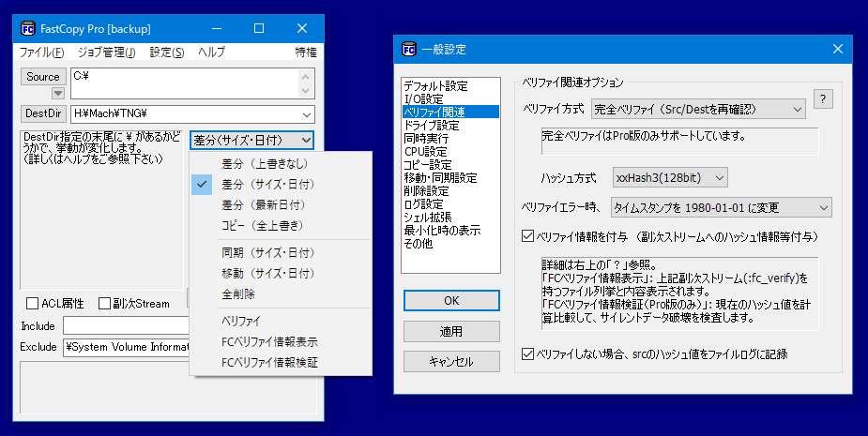Viewport: 868px width, 436px height.
Task: Click the ? help button in verify options
Action: click(823, 99)
